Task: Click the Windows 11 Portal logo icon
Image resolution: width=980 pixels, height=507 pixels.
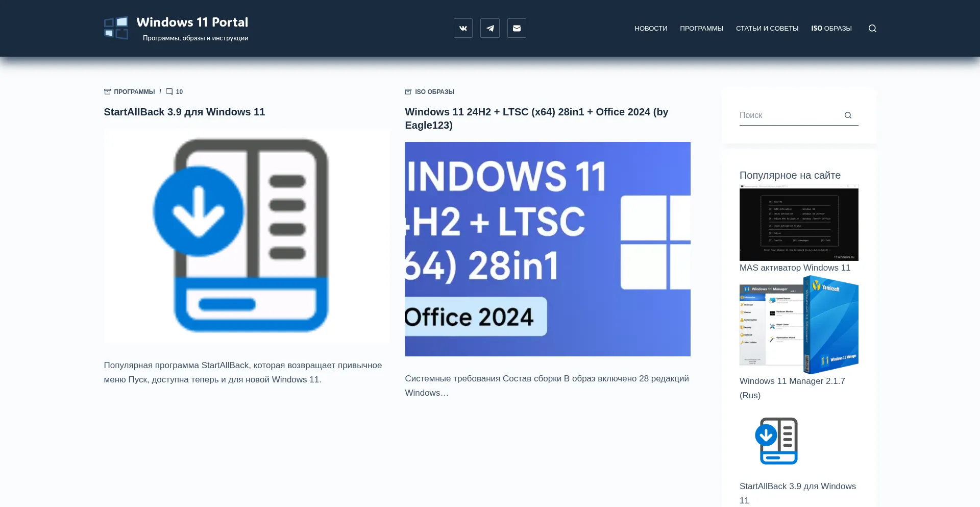Action: click(116, 28)
